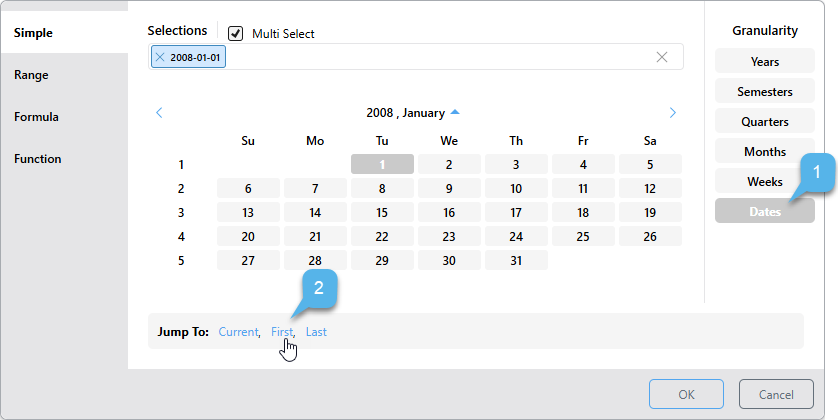Click the Cancel button
This screenshot has width=838, height=420.
click(x=776, y=394)
